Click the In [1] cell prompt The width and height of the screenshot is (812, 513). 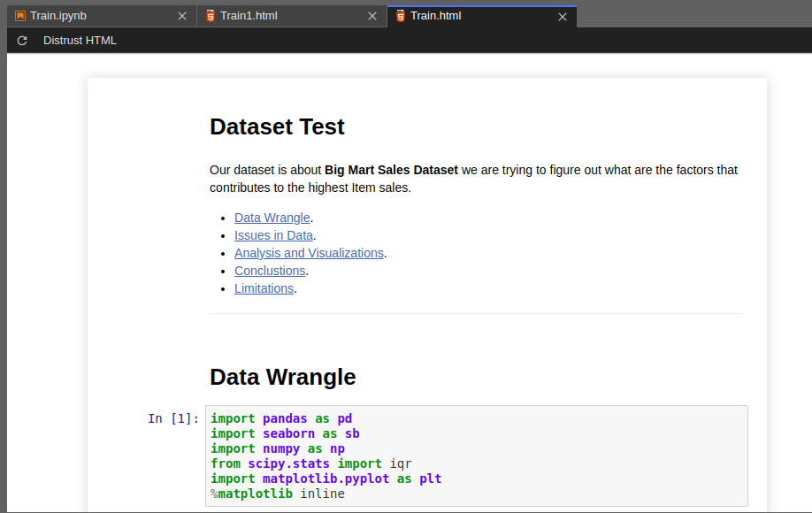coord(173,418)
